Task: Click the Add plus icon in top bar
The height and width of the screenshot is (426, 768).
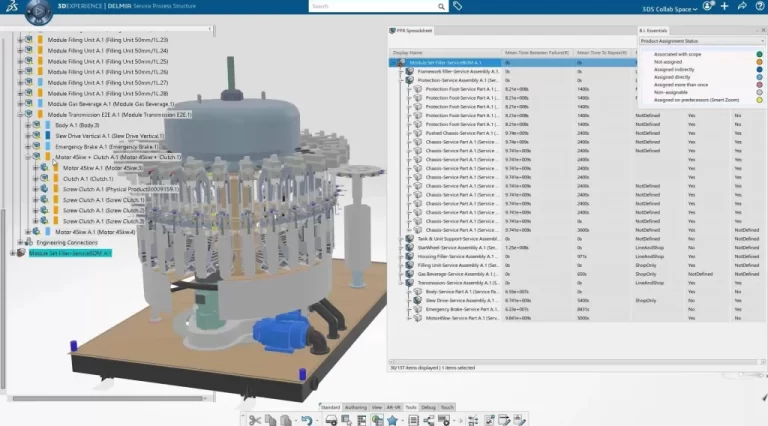Action: point(724,6)
